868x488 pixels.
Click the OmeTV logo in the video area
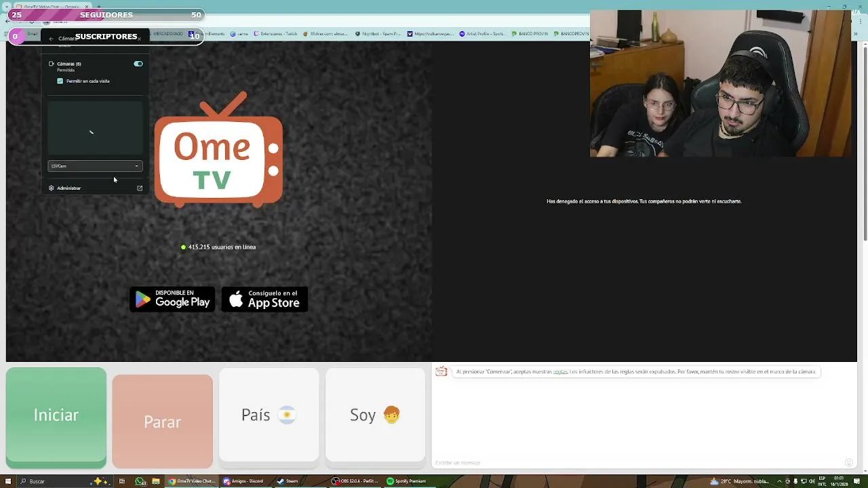[x=218, y=150]
